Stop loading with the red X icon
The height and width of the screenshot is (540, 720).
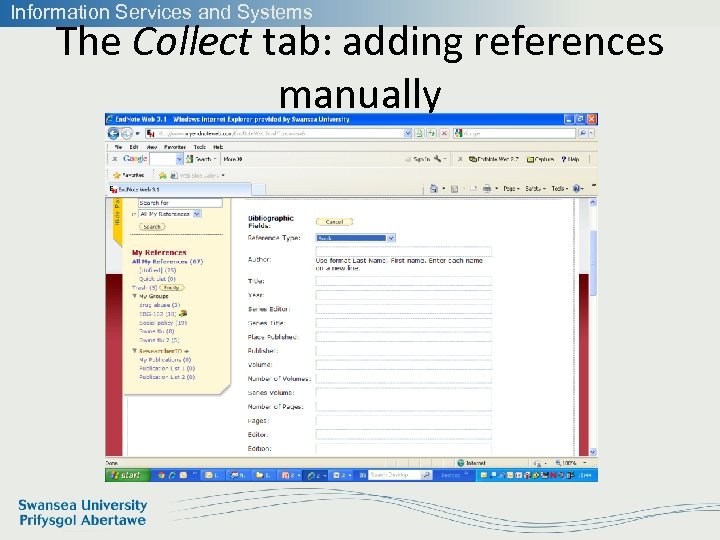pyautogui.click(x=444, y=134)
